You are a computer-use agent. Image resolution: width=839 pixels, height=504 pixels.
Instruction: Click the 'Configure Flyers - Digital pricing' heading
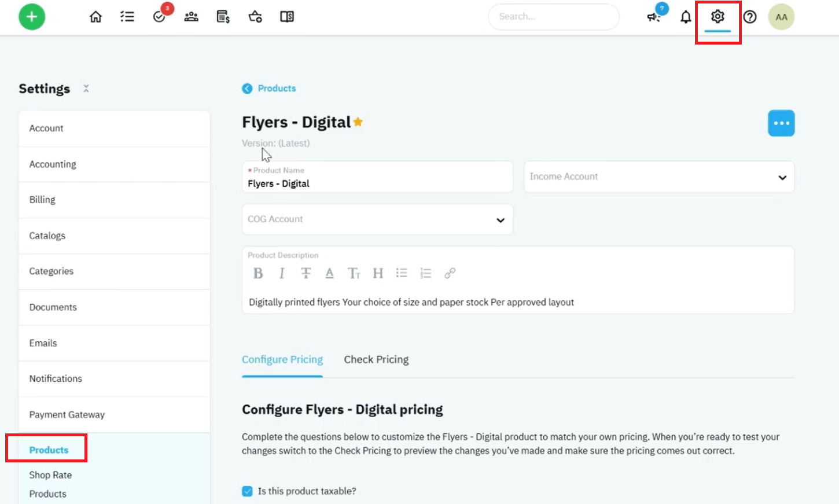click(343, 410)
